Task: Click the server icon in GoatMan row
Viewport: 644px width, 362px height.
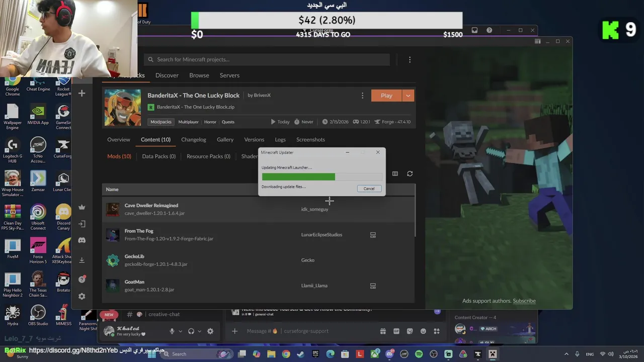Action: point(373,286)
